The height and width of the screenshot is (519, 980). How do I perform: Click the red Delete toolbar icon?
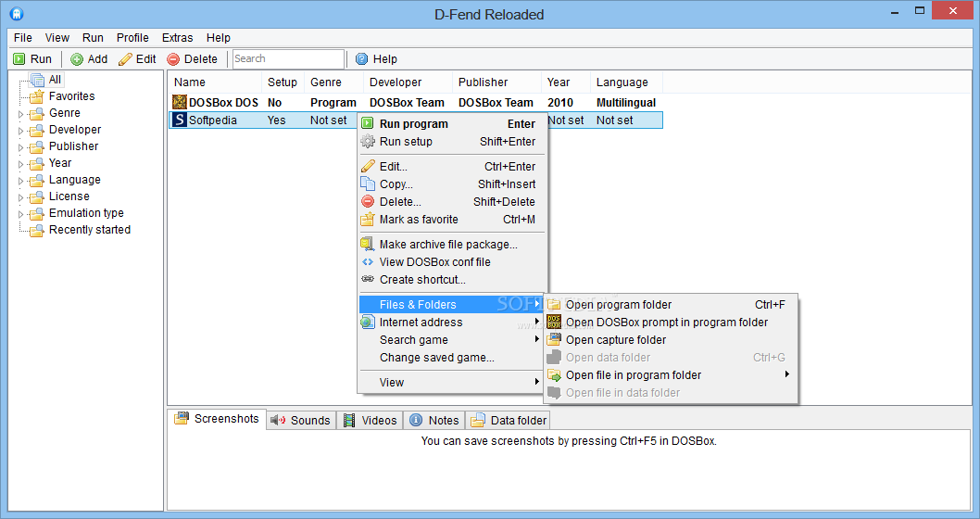(x=173, y=59)
